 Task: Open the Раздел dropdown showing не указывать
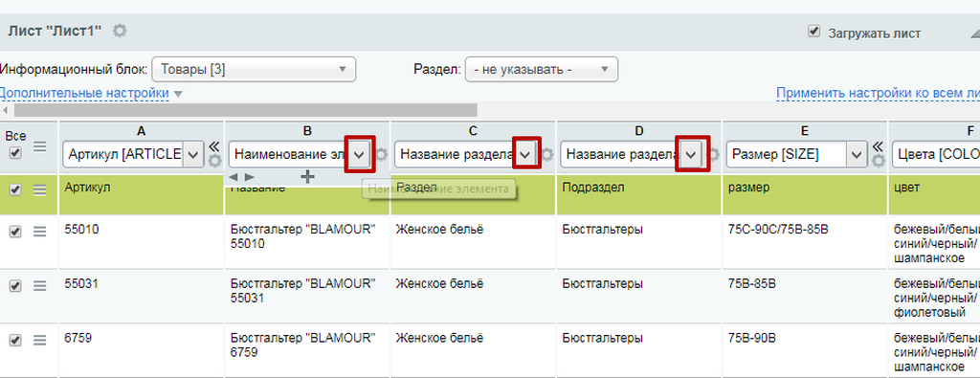pyautogui.click(x=542, y=69)
